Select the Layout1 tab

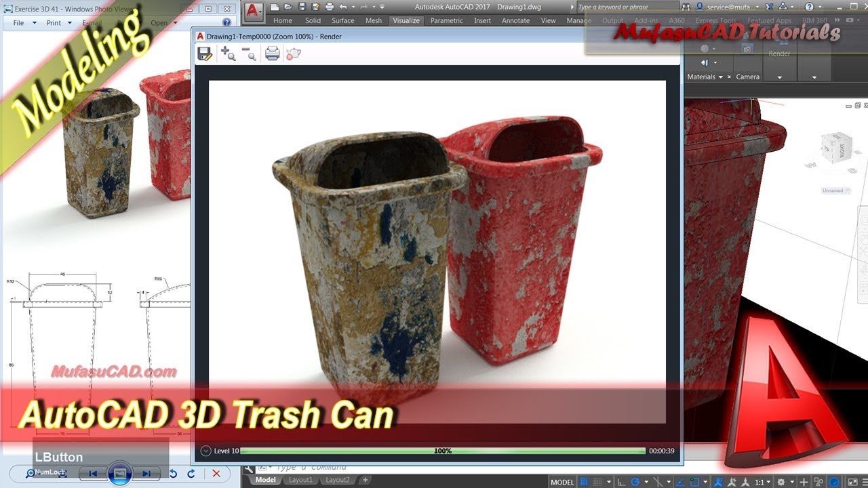tap(301, 480)
